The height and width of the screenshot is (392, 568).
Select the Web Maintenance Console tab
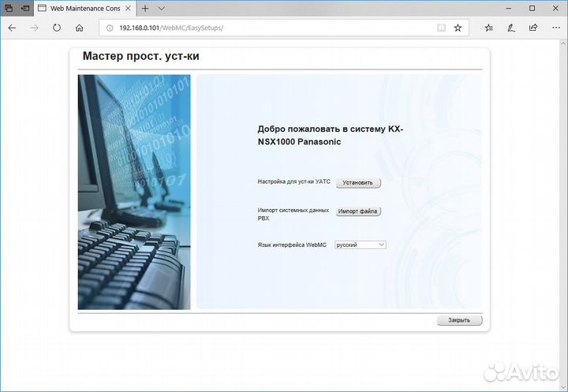pyautogui.click(x=85, y=9)
